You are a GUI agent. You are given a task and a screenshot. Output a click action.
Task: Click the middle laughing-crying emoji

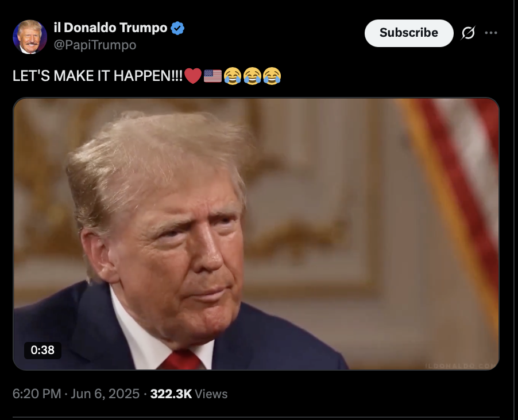(x=252, y=76)
